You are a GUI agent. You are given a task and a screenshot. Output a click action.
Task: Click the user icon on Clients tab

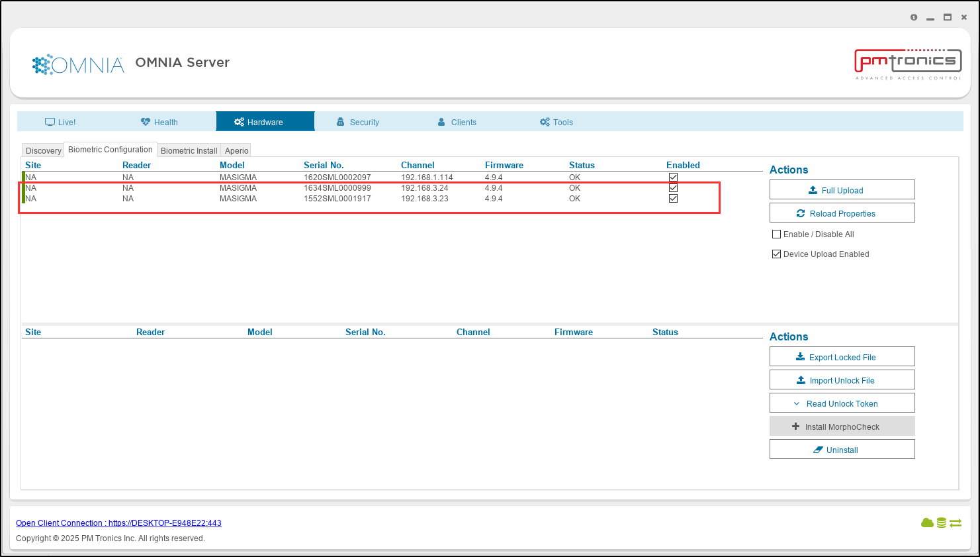[441, 122]
